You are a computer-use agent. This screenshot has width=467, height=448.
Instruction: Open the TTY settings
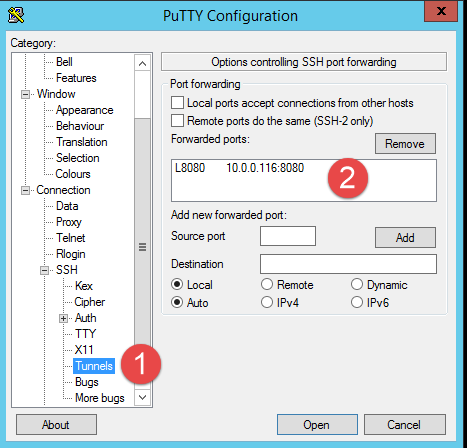(85, 334)
